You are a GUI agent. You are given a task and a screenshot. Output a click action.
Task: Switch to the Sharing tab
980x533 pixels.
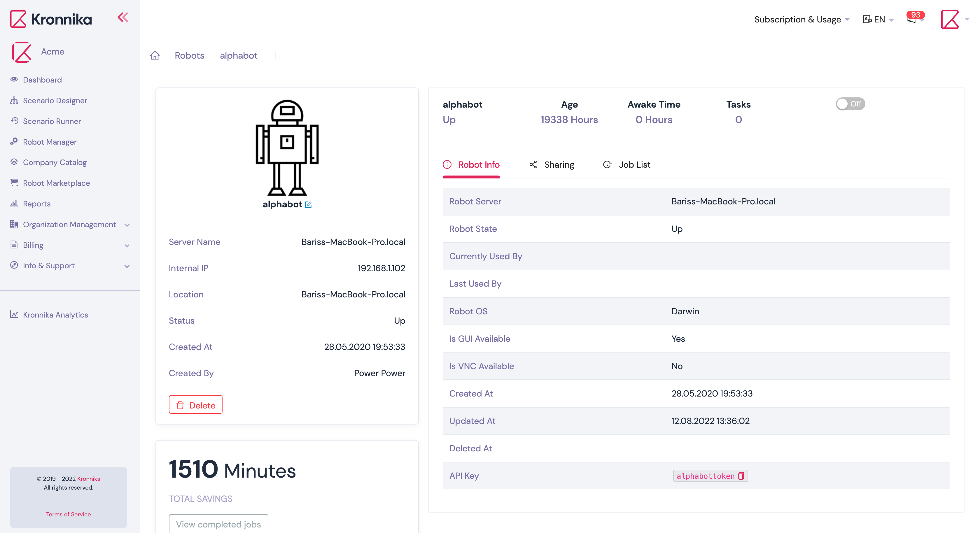[559, 164]
